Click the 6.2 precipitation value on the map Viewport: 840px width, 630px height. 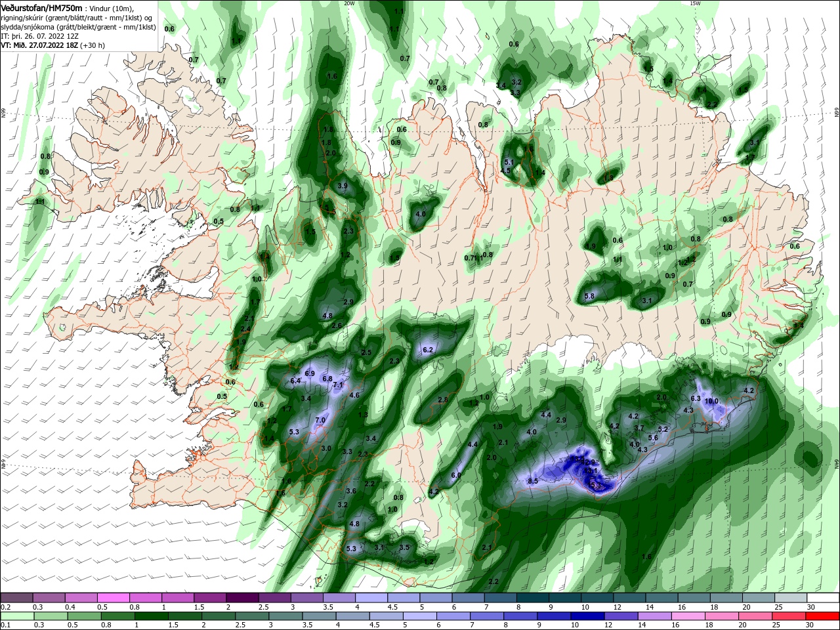(x=428, y=350)
